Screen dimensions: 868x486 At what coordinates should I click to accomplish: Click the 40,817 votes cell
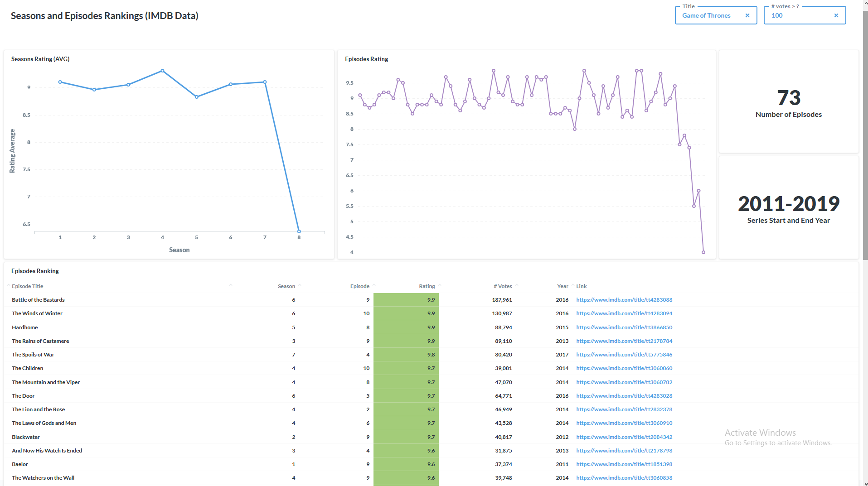point(504,437)
